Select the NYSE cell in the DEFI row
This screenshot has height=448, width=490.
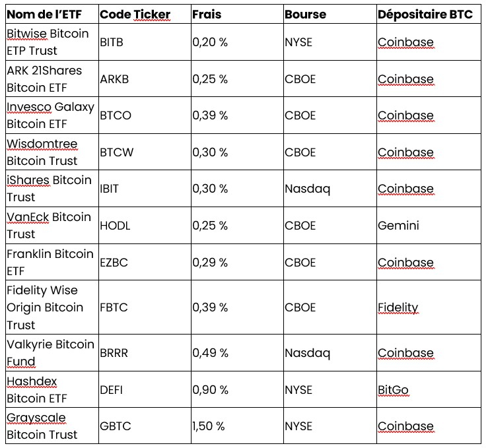298,390
